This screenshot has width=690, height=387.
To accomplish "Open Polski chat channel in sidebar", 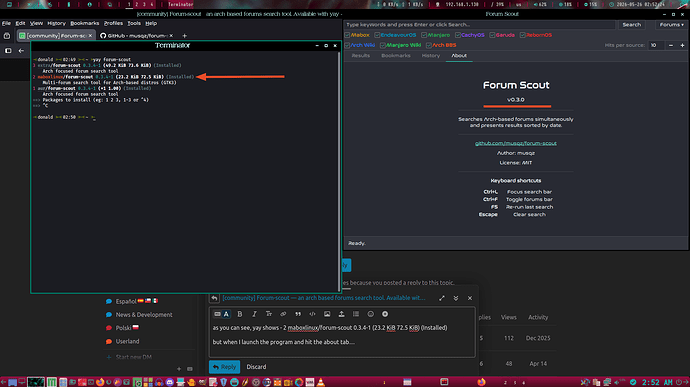I will [x=122, y=328].
